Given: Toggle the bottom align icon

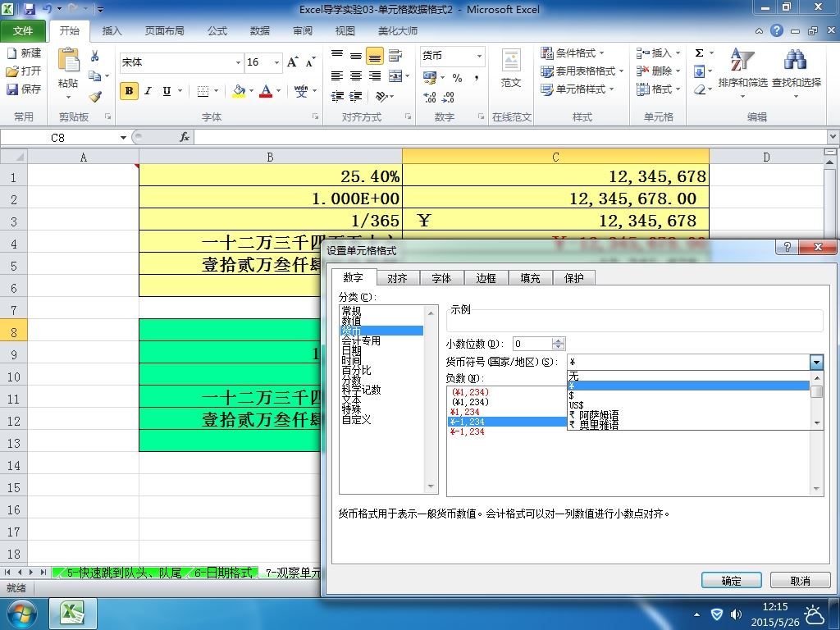Looking at the screenshot, I should tap(374, 56).
